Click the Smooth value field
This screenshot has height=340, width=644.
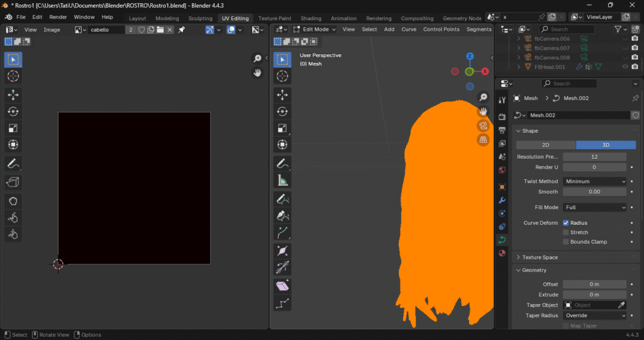point(594,191)
